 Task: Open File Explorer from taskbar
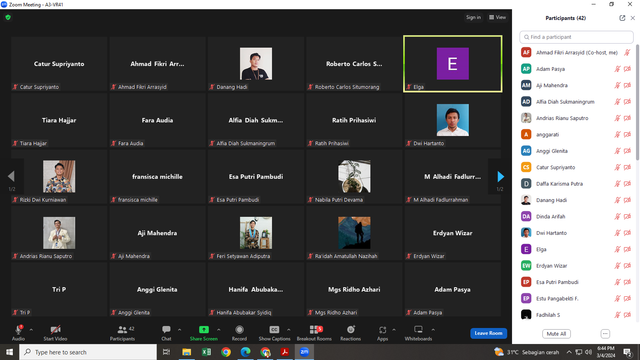187,352
